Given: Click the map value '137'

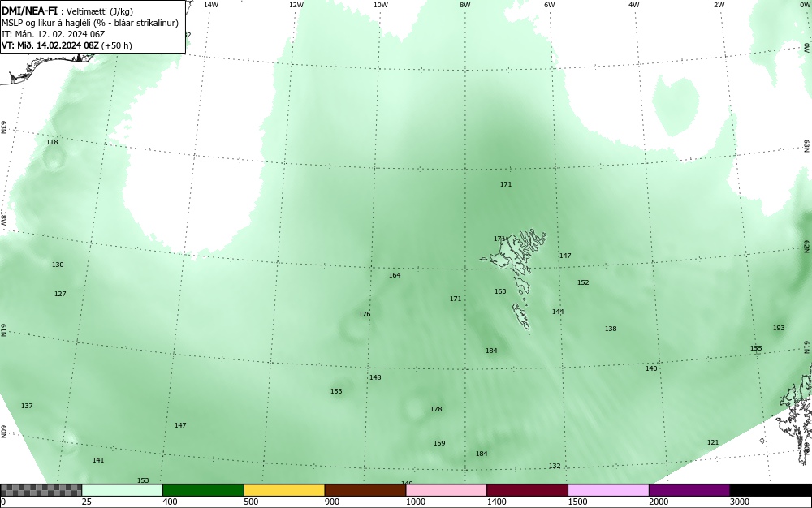Looking at the screenshot, I should [x=27, y=406].
